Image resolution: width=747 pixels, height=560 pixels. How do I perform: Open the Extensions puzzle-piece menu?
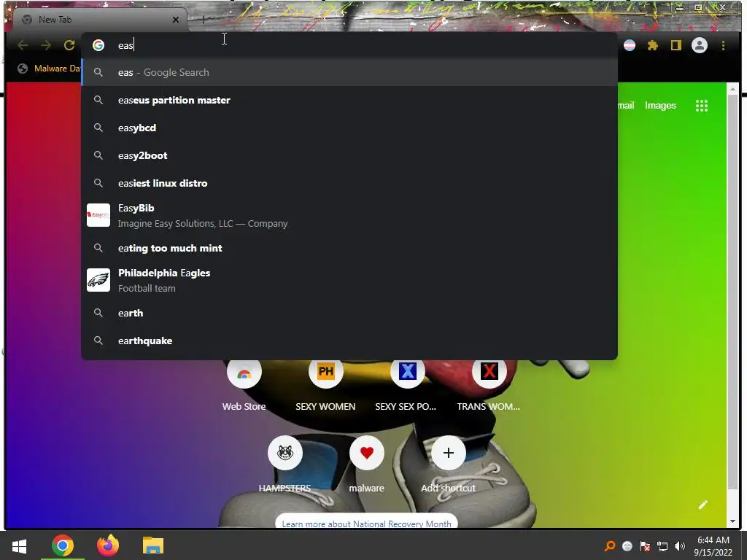653,45
